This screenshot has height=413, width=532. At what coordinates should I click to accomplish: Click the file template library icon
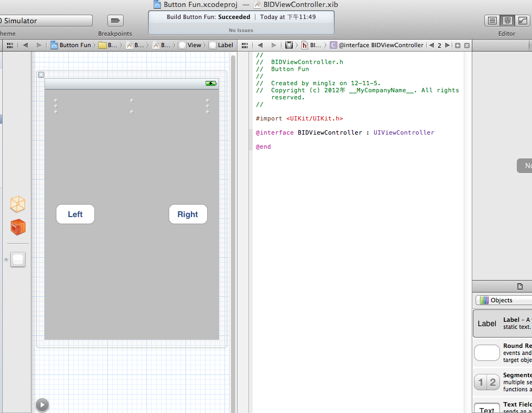tap(520, 287)
